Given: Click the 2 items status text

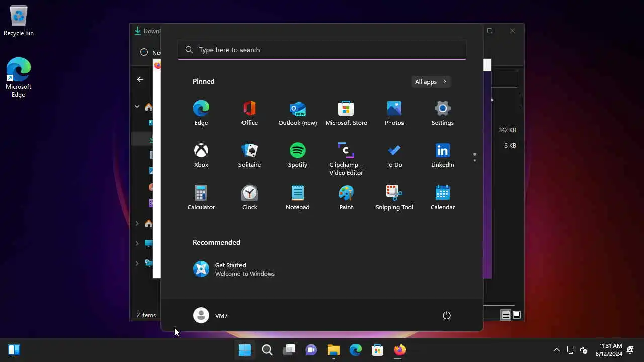Looking at the screenshot, I should point(146,315).
